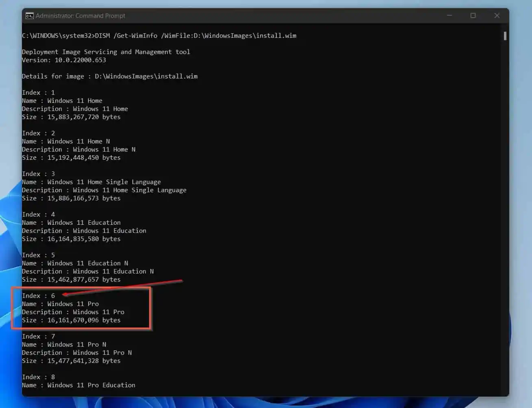Click "Description : Windows 11 Home" line
Image resolution: width=532 pixels, height=408 pixels.
(75, 109)
